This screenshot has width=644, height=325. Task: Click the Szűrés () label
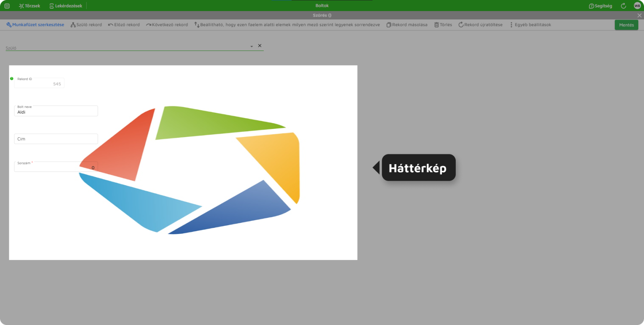pyautogui.click(x=322, y=15)
